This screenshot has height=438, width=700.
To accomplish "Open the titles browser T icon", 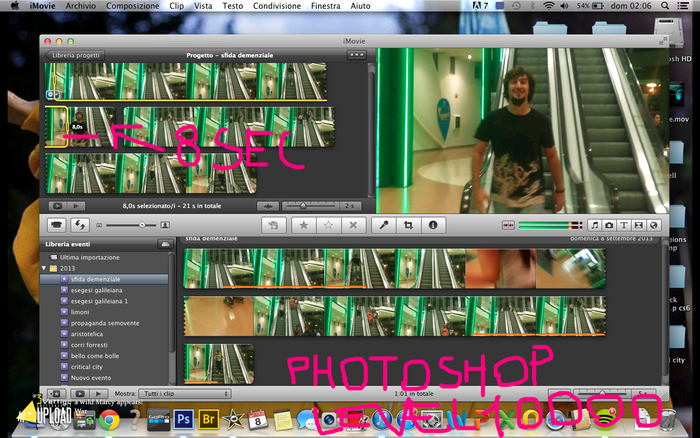I will (624, 225).
